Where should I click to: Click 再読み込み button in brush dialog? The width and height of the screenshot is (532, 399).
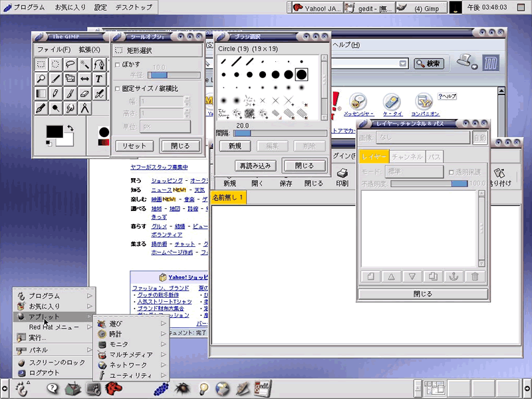click(x=255, y=166)
